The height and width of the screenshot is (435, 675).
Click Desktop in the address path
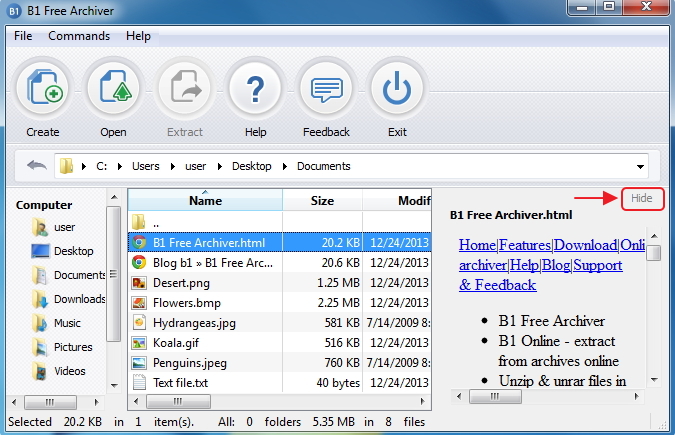pos(252,166)
